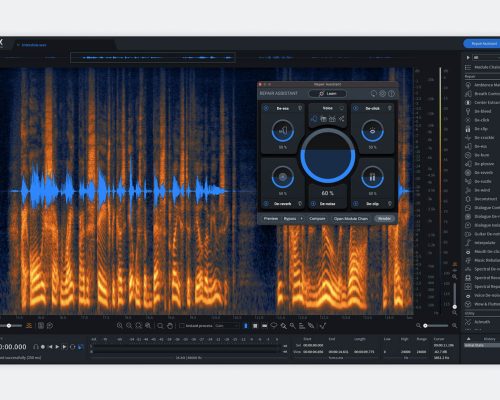Click Bypass in Repair Assistant
This screenshot has width=500, height=400.
pyautogui.click(x=290, y=219)
